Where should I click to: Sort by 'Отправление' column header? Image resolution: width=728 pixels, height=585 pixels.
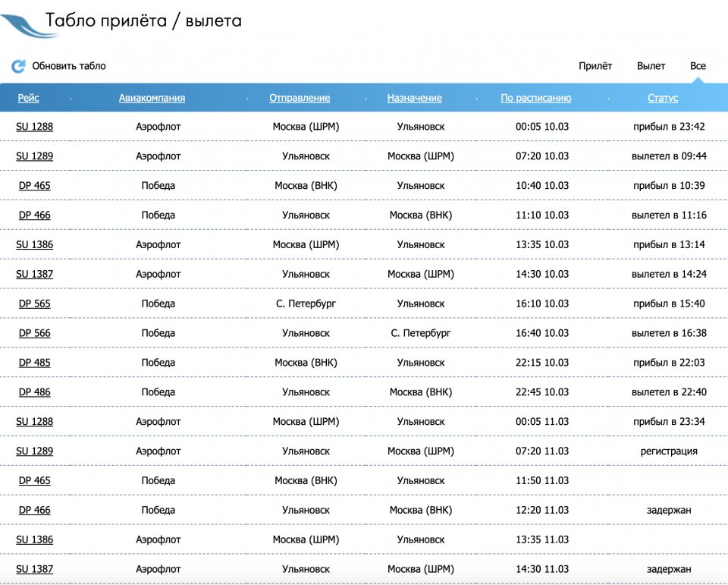300,98
